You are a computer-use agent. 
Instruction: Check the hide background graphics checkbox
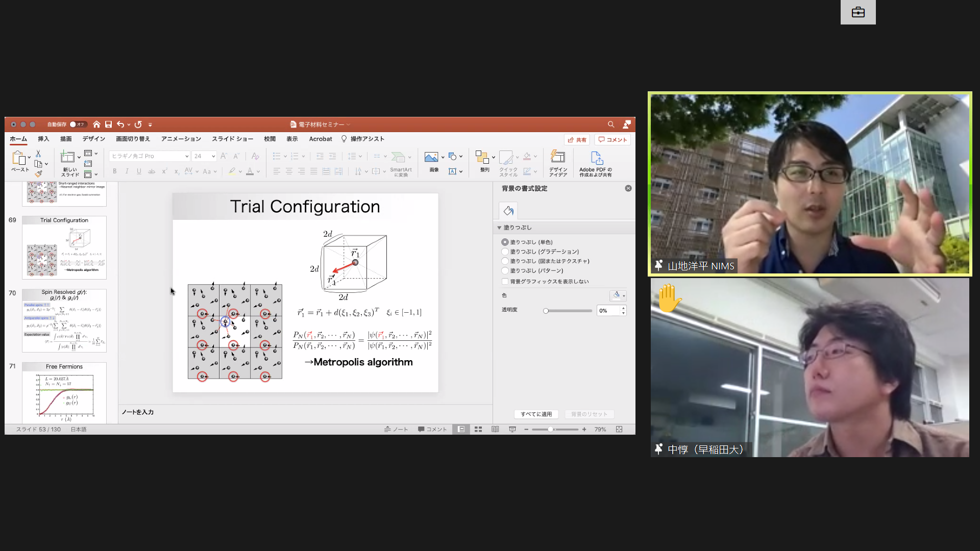[505, 282]
